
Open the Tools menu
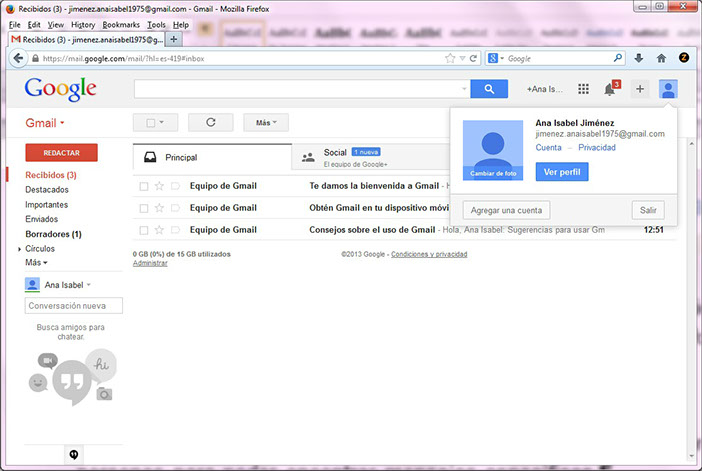click(156, 25)
